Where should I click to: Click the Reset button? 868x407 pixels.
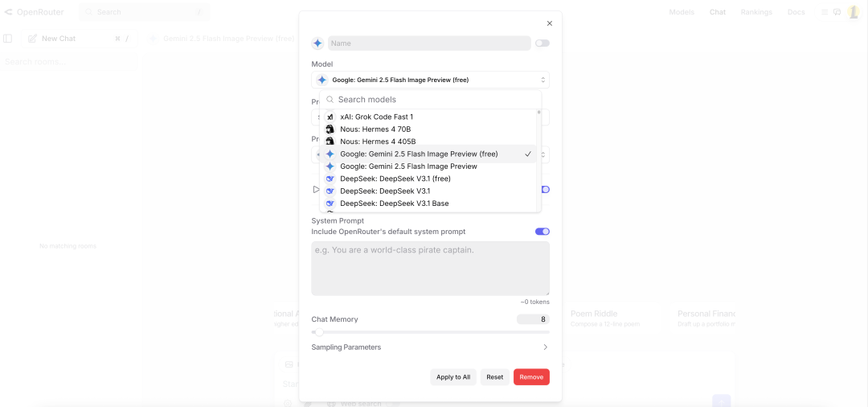point(495,377)
